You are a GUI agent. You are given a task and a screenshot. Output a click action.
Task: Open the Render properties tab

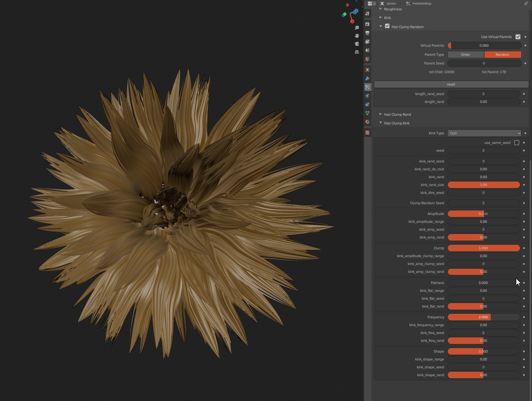point(367,24)
